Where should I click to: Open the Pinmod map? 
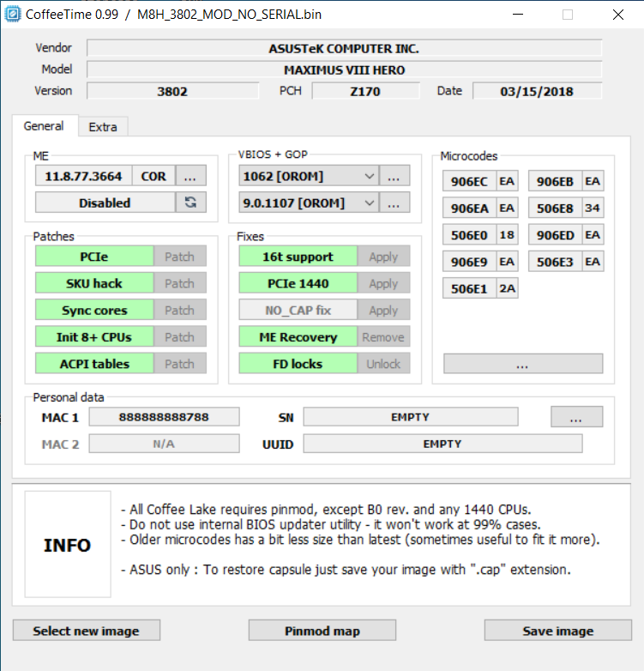tap(322, 631)
